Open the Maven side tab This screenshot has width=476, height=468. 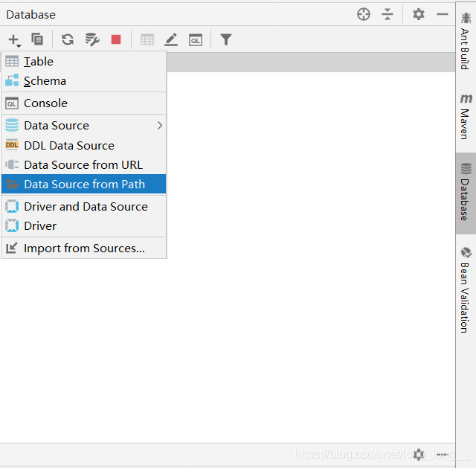coord(466,117)
